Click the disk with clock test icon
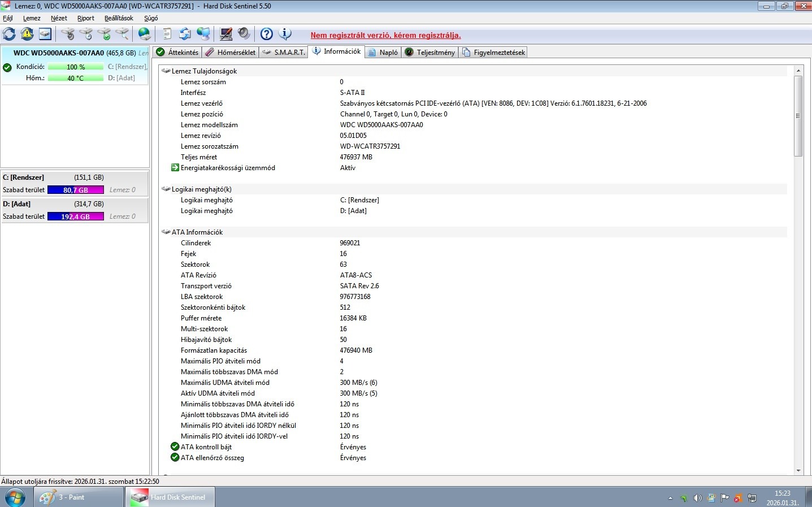812x507 pixels. 86,34
